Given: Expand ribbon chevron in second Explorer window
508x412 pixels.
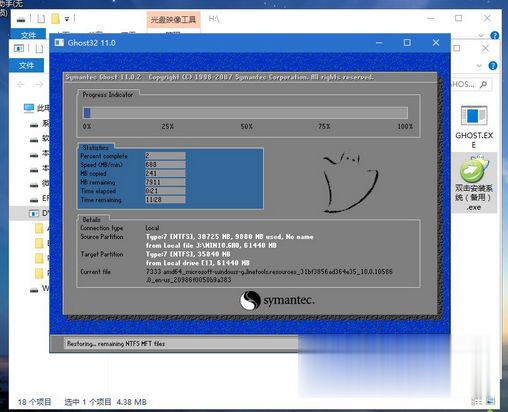Looking at the screenshot, I should (479, 66).
